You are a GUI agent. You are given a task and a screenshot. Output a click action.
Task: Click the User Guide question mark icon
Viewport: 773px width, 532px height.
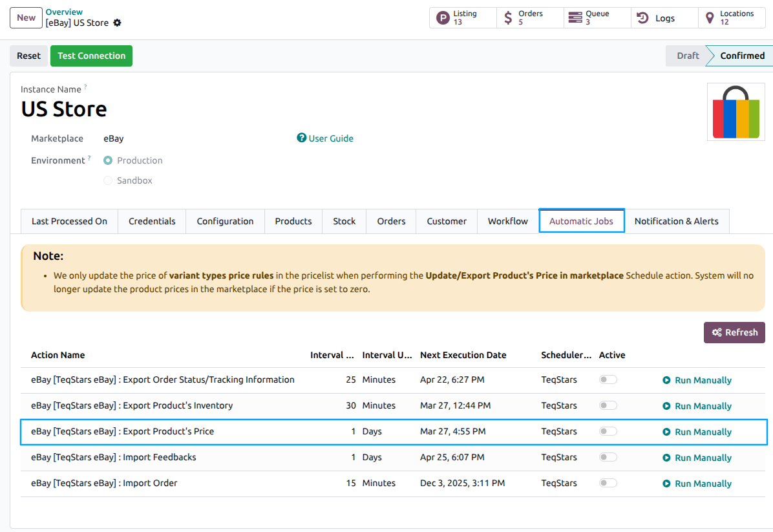301,138
